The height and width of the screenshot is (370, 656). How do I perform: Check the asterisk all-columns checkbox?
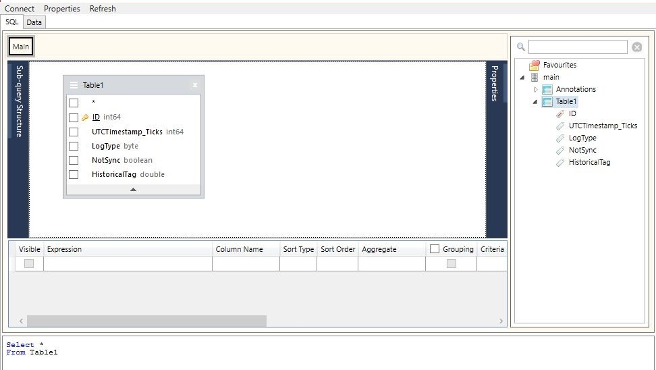point(74,103)
